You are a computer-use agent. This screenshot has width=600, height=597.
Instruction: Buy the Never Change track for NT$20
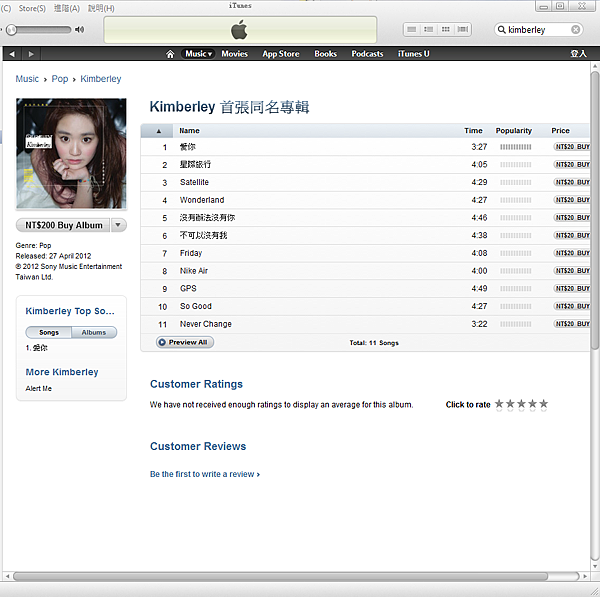click(572, 324)
